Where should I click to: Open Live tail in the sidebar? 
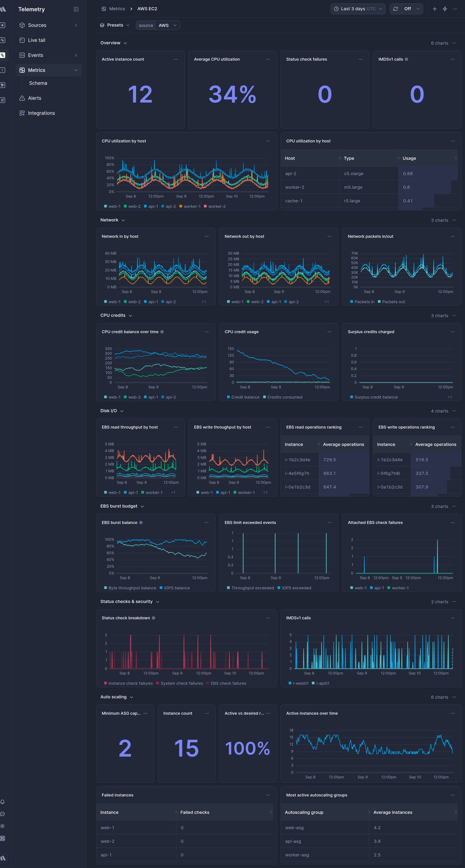(49, 40)
